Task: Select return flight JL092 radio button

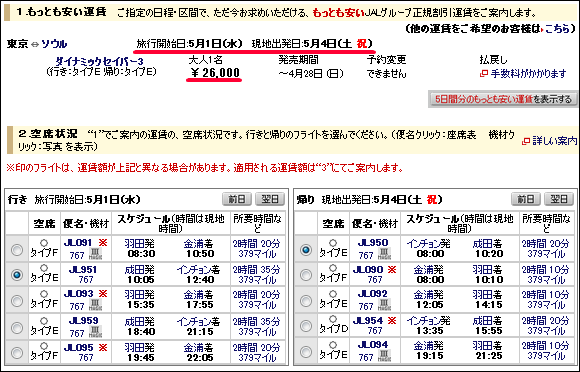Action: tap(306, 300)
